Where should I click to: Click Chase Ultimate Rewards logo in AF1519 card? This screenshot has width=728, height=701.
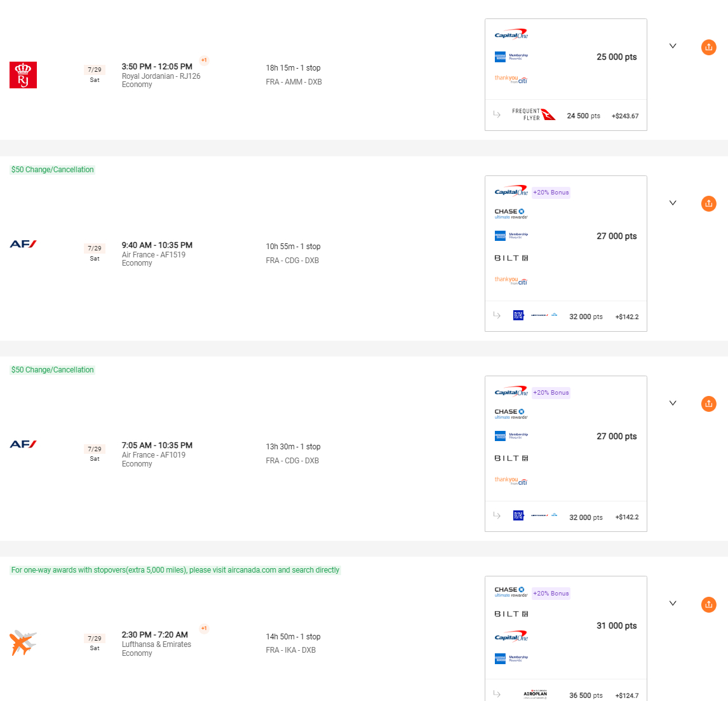[511, 214]
